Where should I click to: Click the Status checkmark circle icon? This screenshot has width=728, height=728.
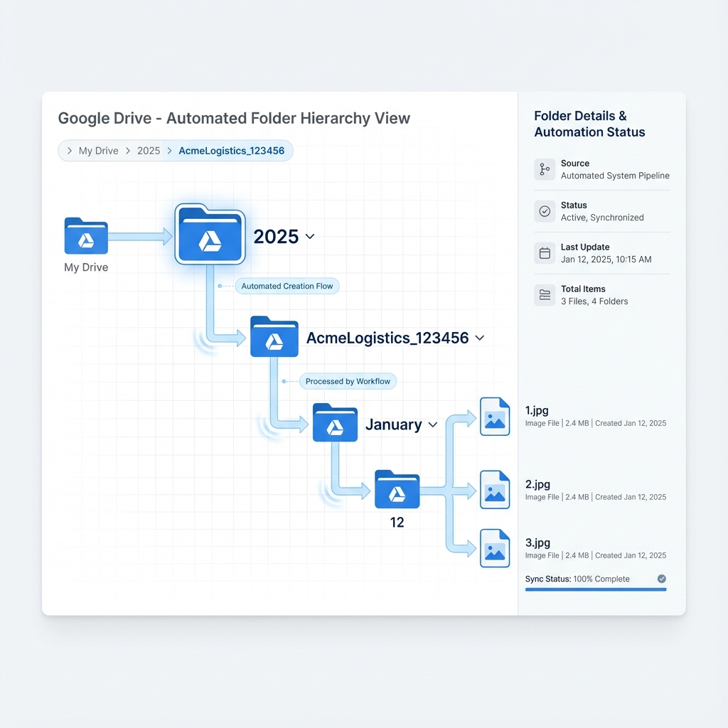(545, 211)
